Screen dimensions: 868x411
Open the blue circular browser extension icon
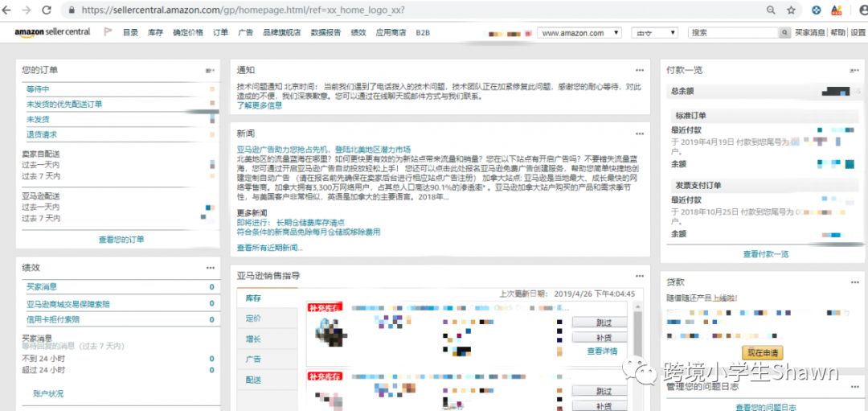click(817, 10)
